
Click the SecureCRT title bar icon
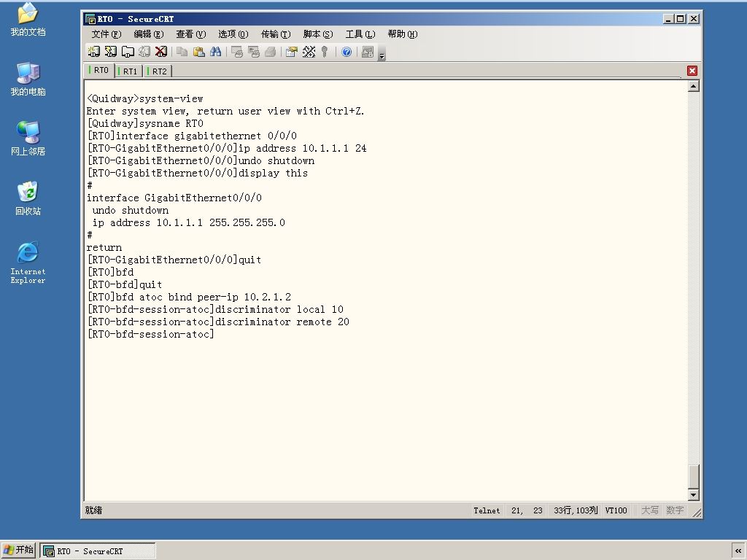(90, 19)
